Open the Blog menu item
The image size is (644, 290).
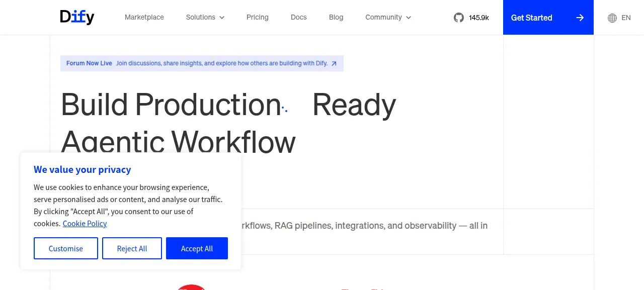point(336,17)
